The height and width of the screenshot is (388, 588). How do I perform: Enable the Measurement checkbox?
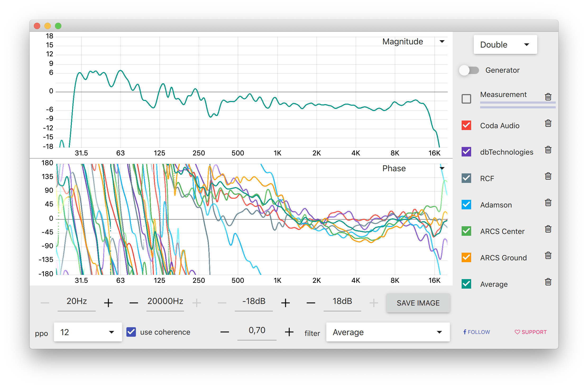466,99
